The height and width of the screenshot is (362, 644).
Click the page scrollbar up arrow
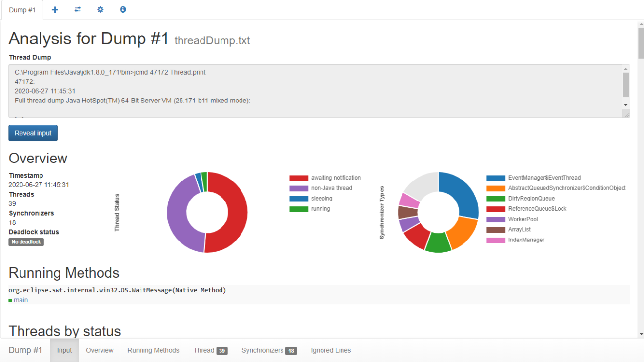641,24
